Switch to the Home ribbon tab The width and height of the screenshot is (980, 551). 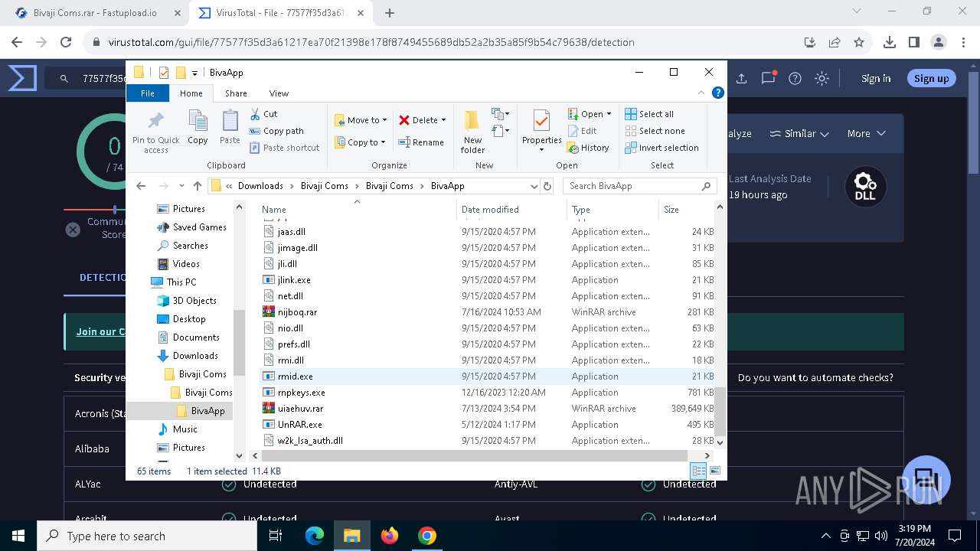[191, 93]
